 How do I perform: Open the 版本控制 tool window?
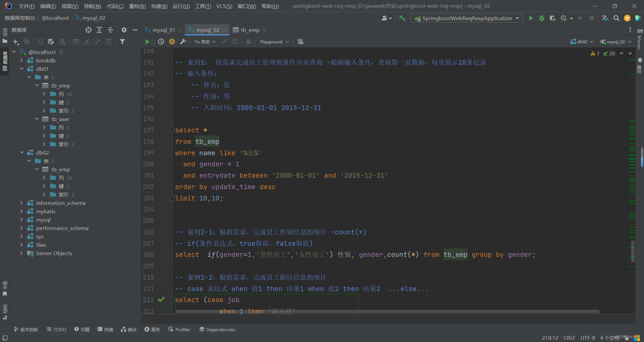point(26,330)
